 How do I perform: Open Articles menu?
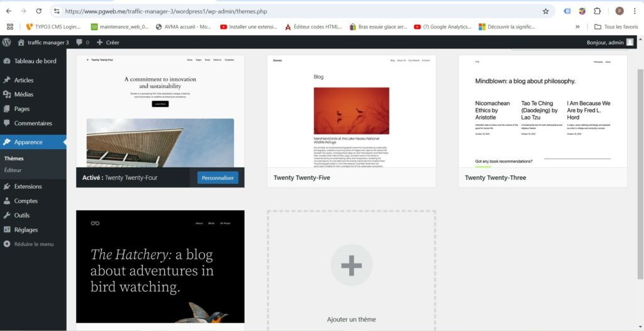(33, 80)
